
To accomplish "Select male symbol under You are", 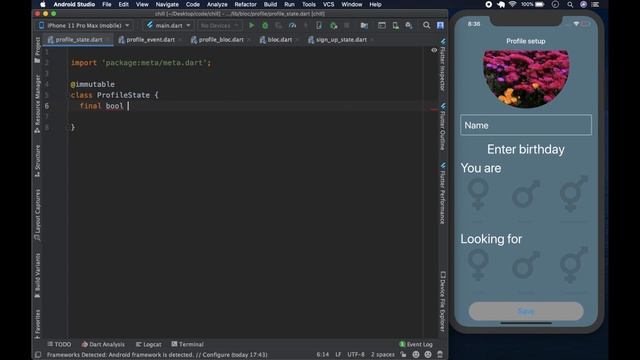I will pyautogui.click(x=526, y=195).
